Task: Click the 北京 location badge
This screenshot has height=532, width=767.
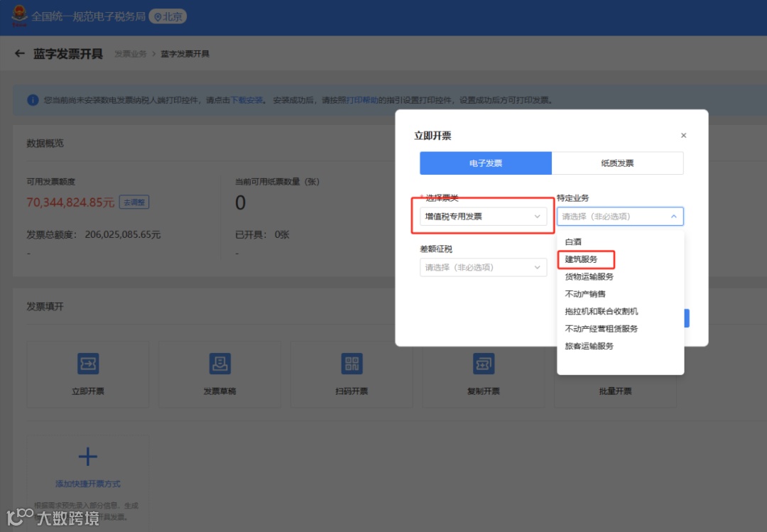Action: (168, 16)
